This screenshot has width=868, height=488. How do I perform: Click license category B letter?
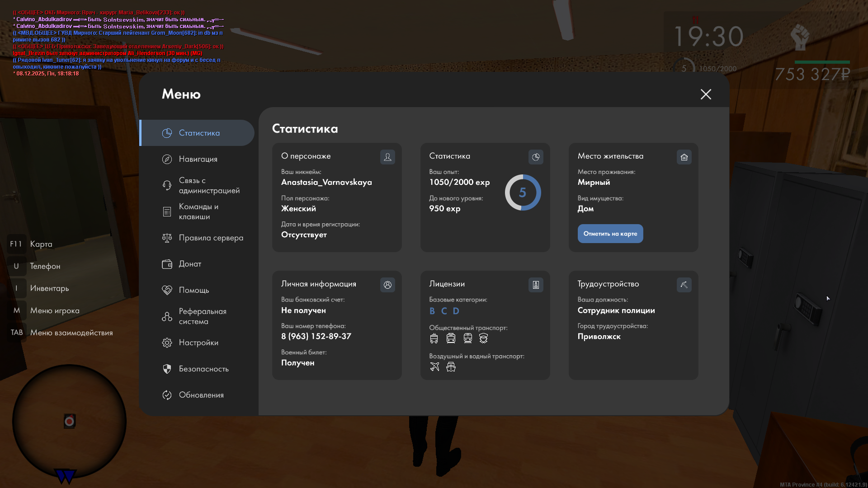pyautogui.click(x=432, y=311)
